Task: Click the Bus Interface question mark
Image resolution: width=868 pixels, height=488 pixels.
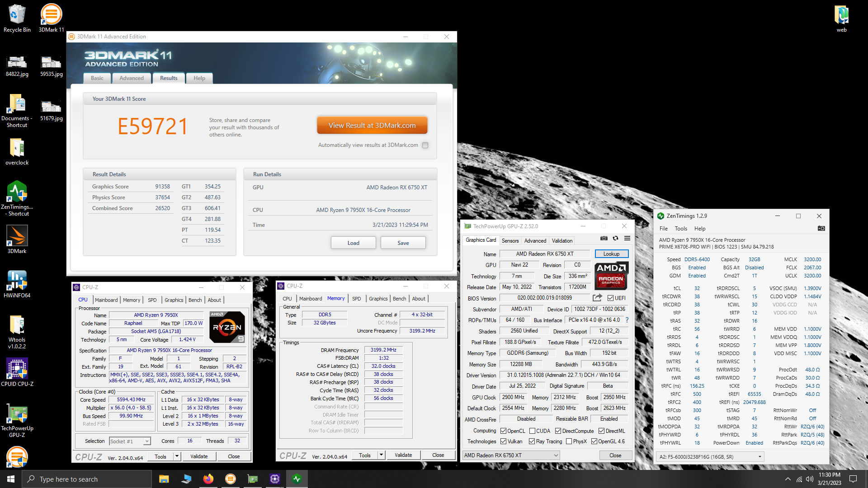Action: (x=627, y=320)
